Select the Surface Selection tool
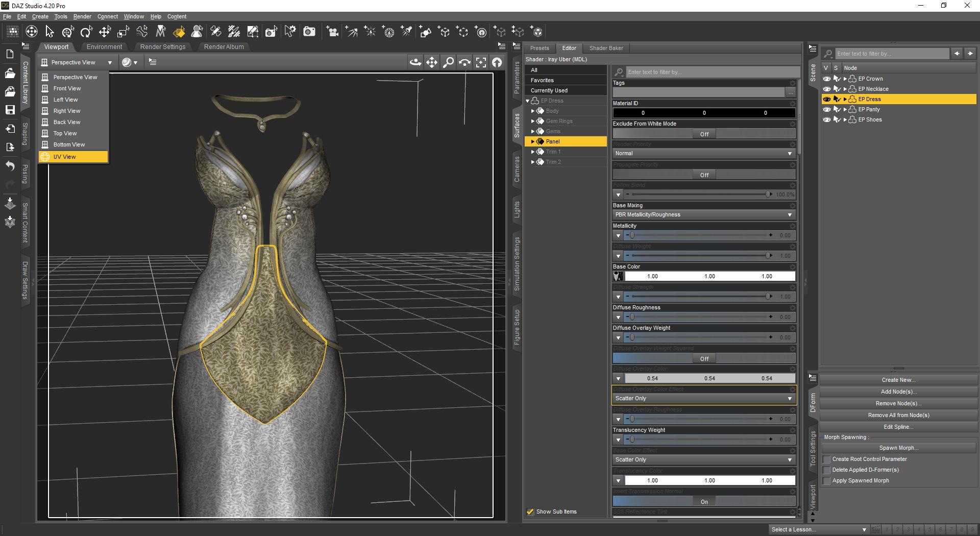Screen dimensions: 980x536 tap(179, 32)
